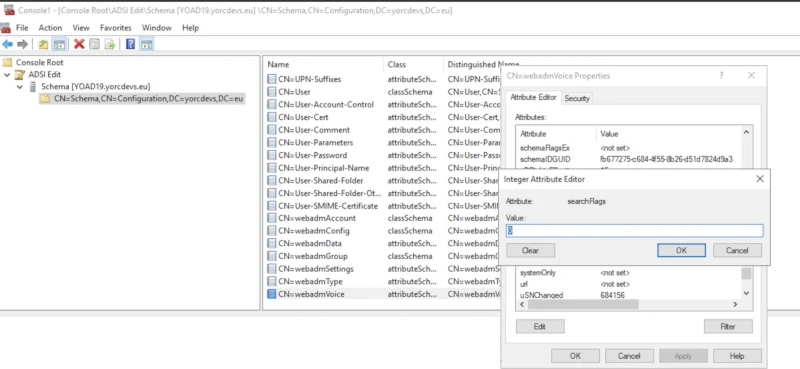The image size is (800, 369).
Task: Click the server icon beside Schema [YOAD19.yorcdevs.eu]
Action: tap(33, 87)
